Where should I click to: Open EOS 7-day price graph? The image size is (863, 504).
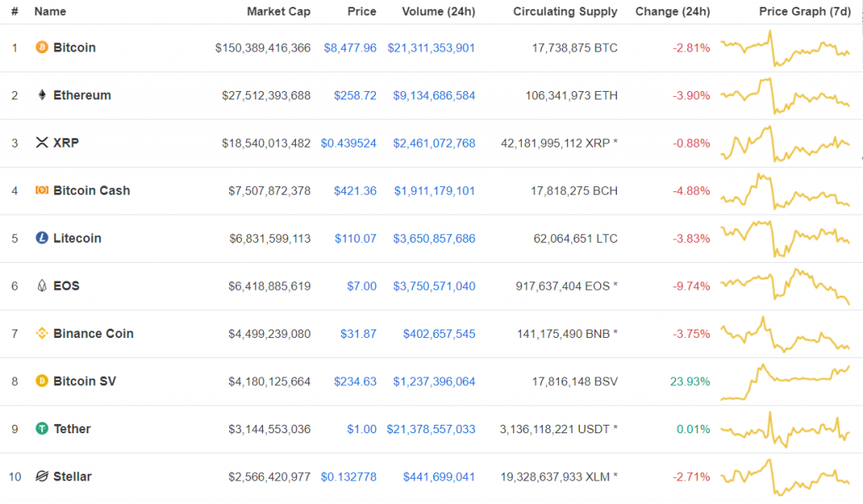(785, 286)
